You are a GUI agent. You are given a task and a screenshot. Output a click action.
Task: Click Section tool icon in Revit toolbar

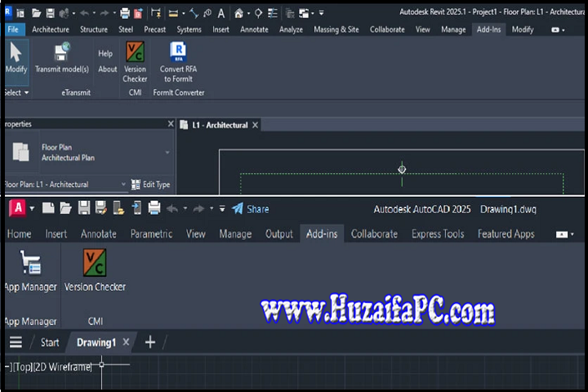pos(258,14)
